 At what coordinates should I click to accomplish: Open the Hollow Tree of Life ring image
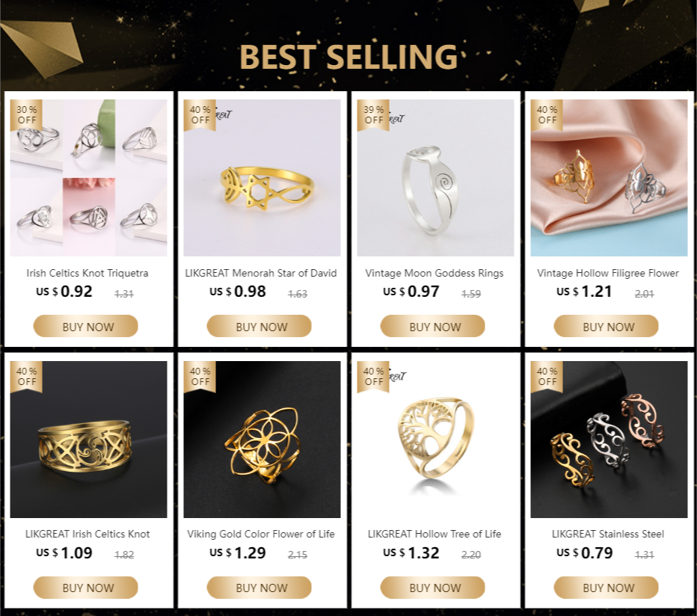[435, 439]
